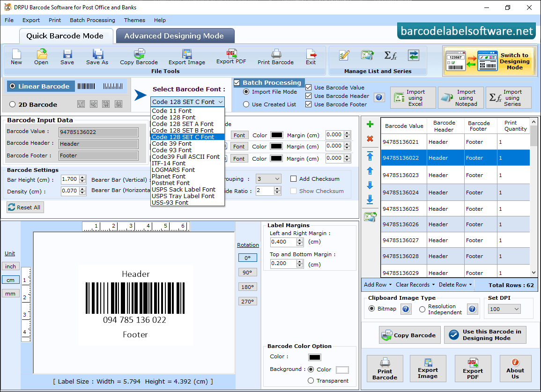Click the red X delete row icon
The height and width of the screenshot is (392, 541).
370,139
